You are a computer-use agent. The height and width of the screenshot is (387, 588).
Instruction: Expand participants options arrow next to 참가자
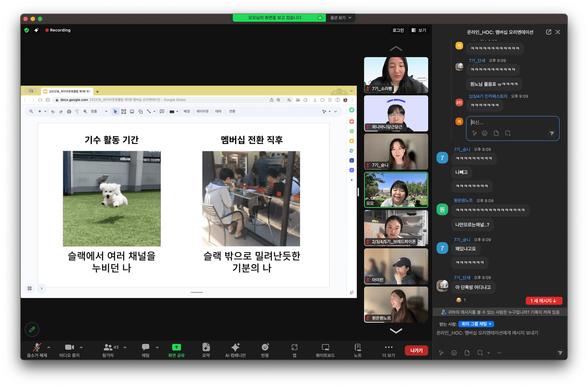click(125, 347)
